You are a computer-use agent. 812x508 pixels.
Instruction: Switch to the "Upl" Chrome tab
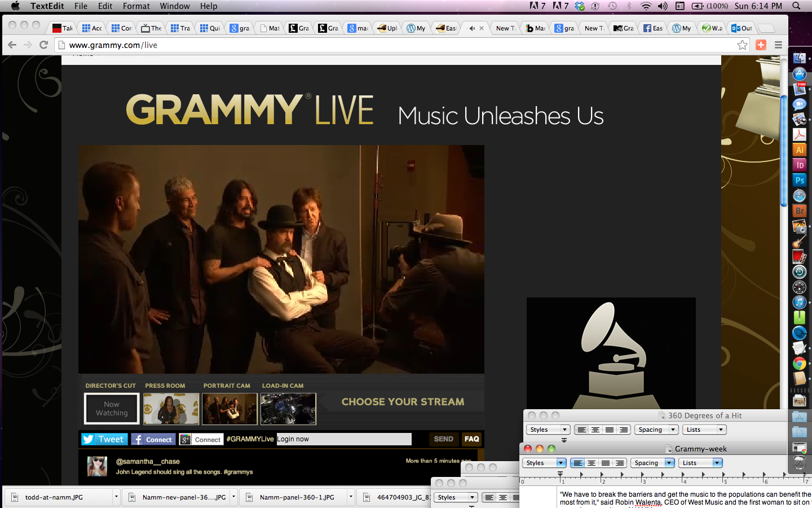pos(387,28)
